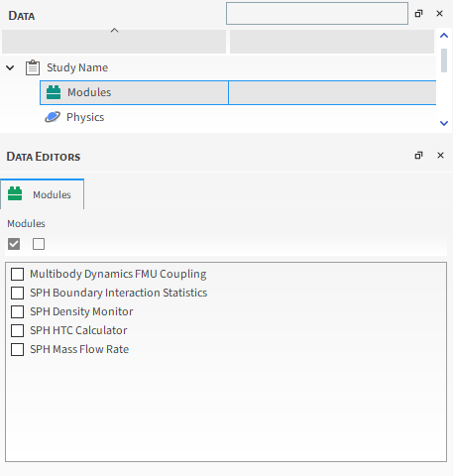
Task: Click the Modules row value cell
Action: [332, 92]
